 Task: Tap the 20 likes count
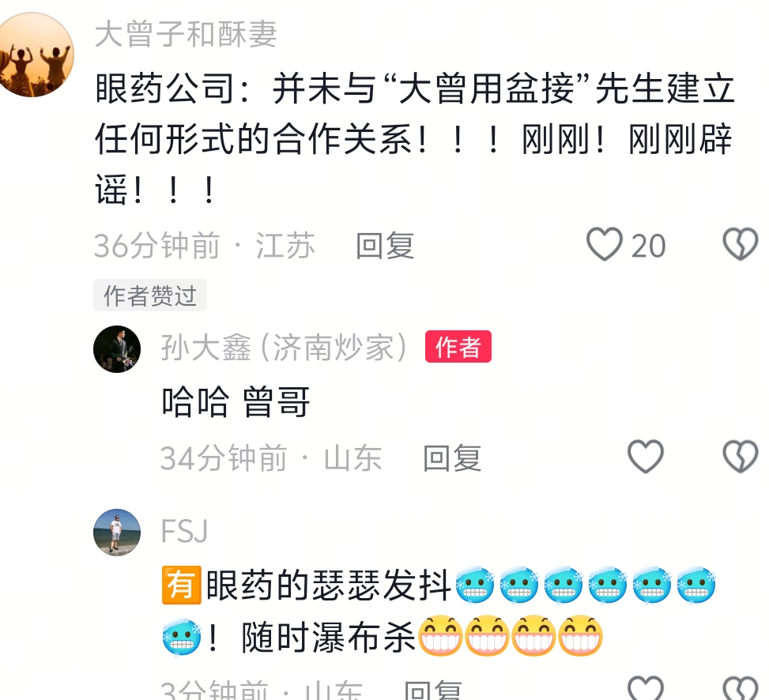tap(648, 246)
